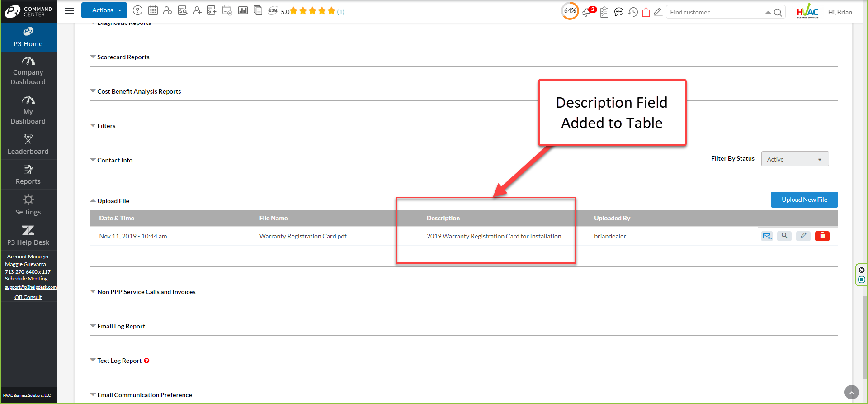Click the help question mark icon
The height and width of the screenshot is (404, 868).
pyautogui.click(x=137, y=10)
